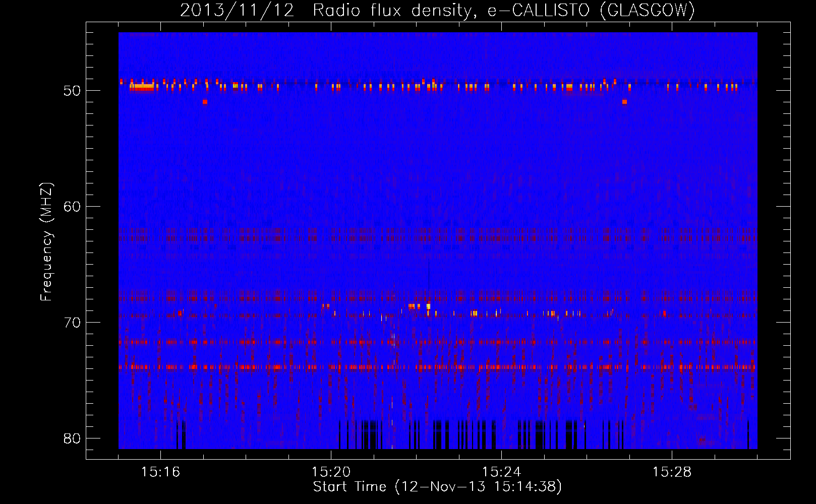The height and width of the screenshot is (504, 816).
Task: Click the 15:16 time tick label
Action: pos(160,472)
